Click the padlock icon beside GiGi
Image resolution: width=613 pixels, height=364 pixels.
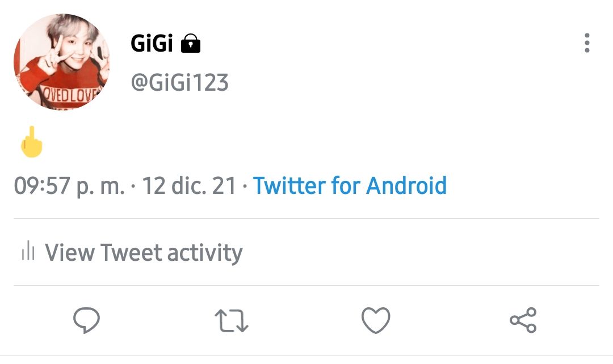click(190, 43)
